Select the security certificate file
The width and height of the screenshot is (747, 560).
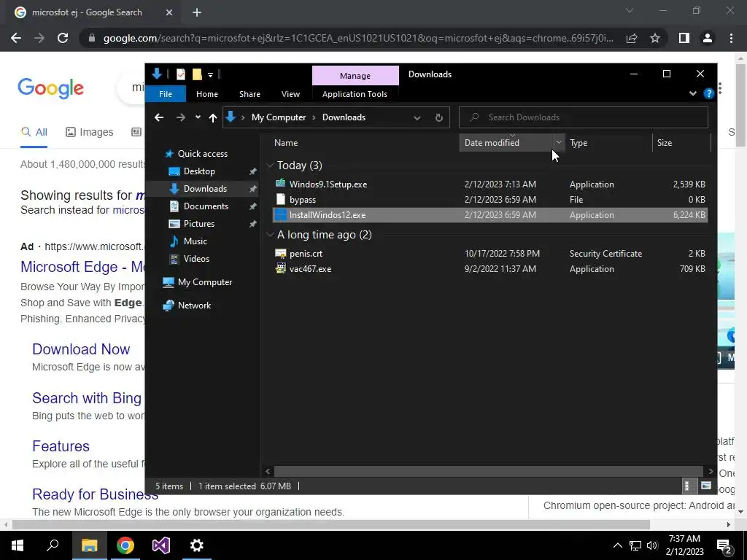tap(489, 253)
